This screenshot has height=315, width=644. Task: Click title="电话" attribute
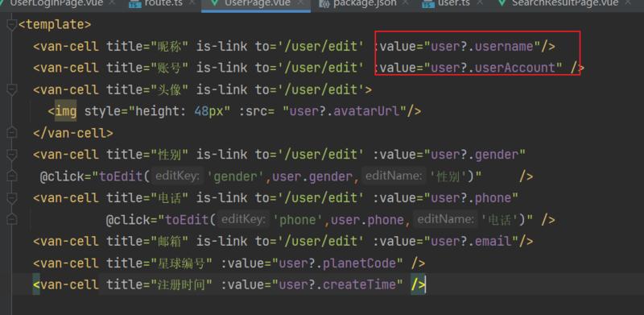tap(147, 198)
